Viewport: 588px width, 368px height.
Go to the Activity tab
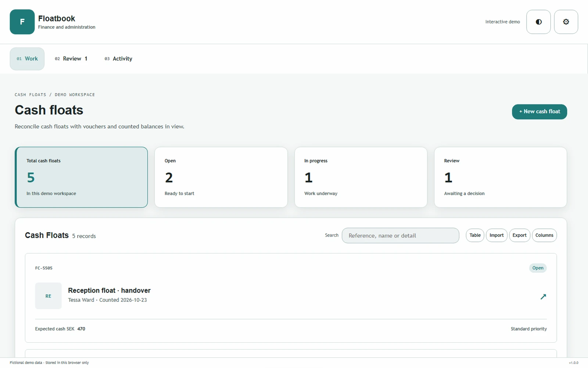coord(118,59)
